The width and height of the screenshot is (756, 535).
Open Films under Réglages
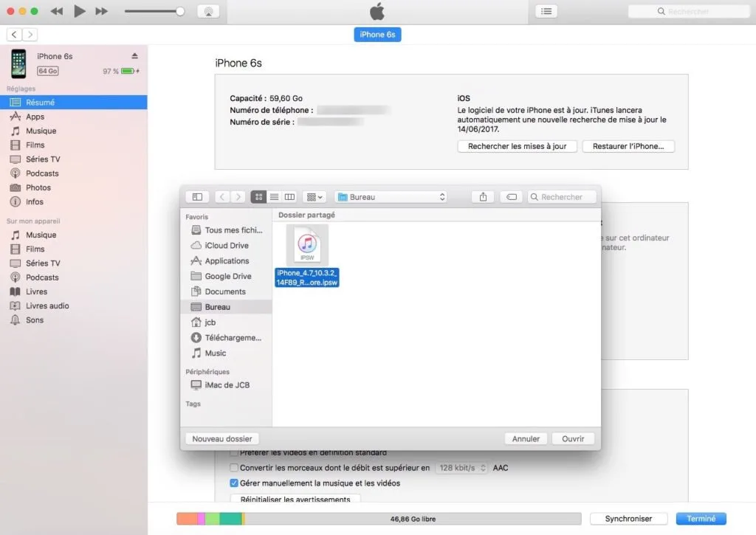[73, 145]
